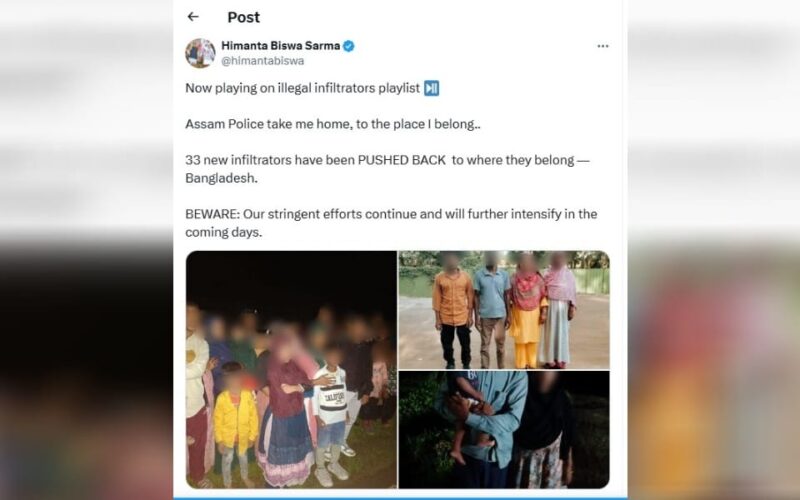Click the play-pause emoji after playlist

[x=431, y=88]
